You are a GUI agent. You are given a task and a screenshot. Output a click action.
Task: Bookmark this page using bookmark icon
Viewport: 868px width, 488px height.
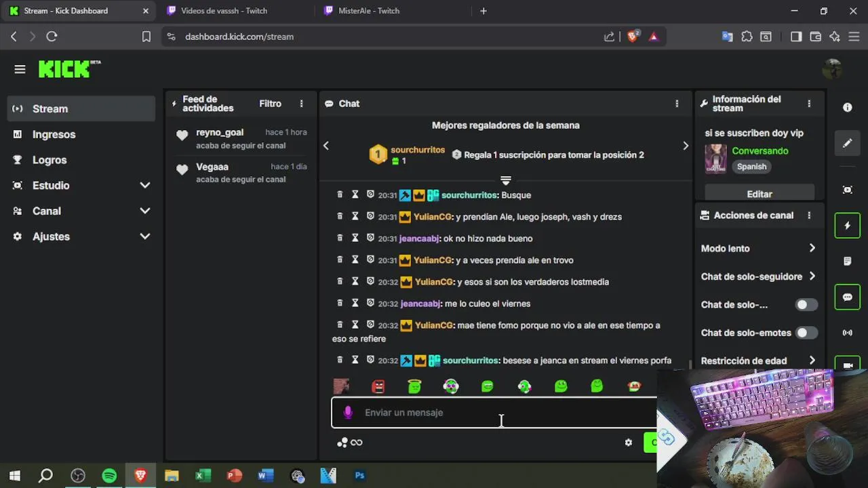(146, 37)
